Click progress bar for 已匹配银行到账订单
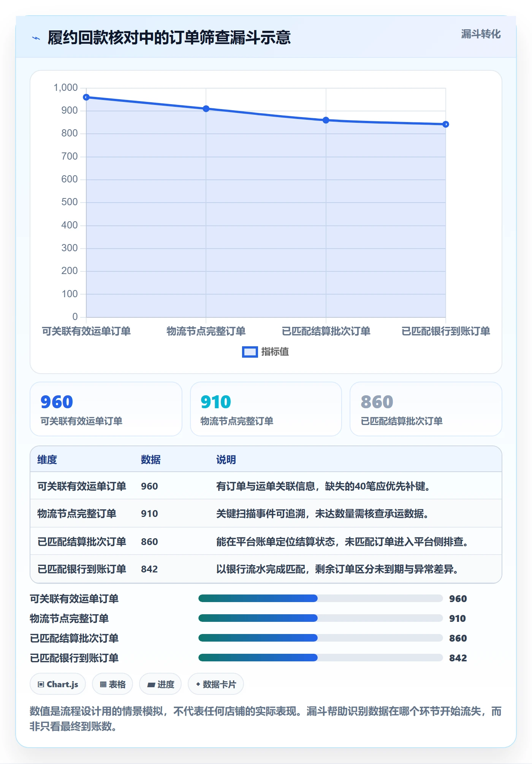This screenshot has height=764, width=532. pos(320,658)
